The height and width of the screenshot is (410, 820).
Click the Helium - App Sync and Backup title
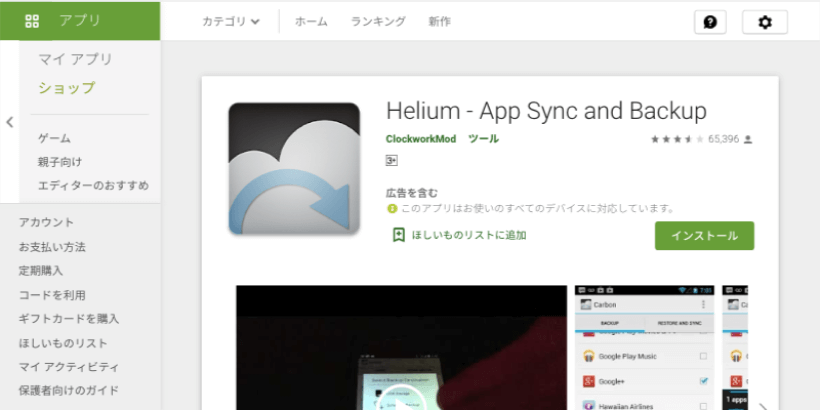click(x=546, y=111)
